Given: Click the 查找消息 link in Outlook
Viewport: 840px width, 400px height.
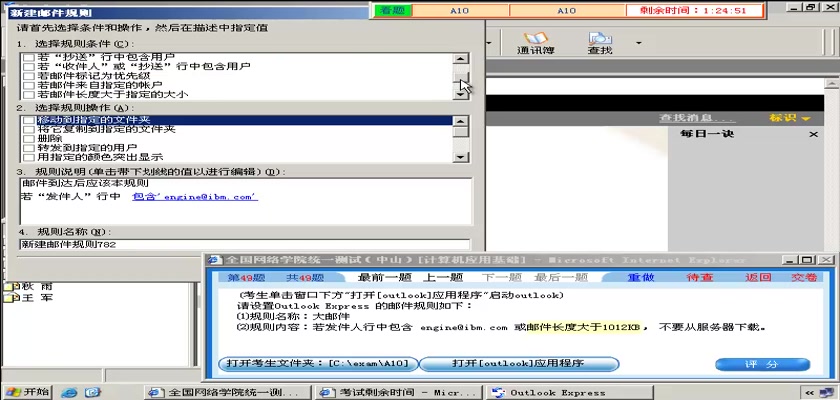Looking at the screenshot, I should pos(698,118).
